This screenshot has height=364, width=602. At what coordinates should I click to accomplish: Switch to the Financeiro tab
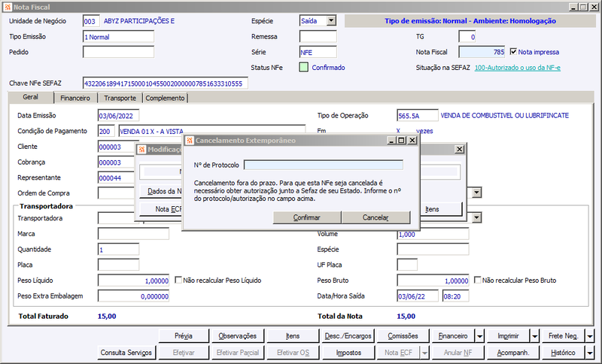[74, 99]
